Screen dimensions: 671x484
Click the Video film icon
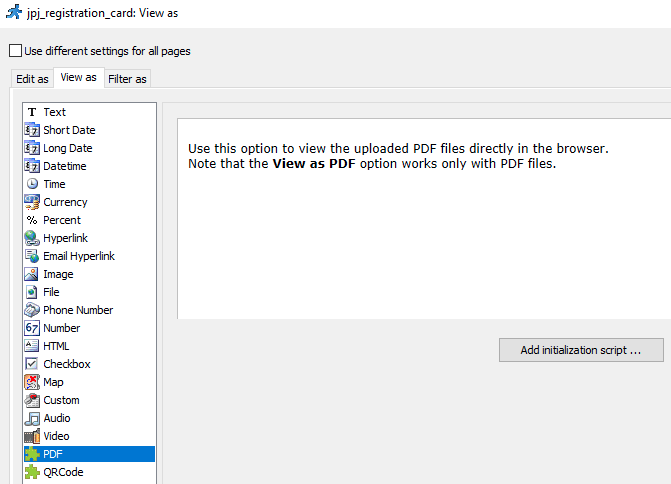tap(32, 436)
